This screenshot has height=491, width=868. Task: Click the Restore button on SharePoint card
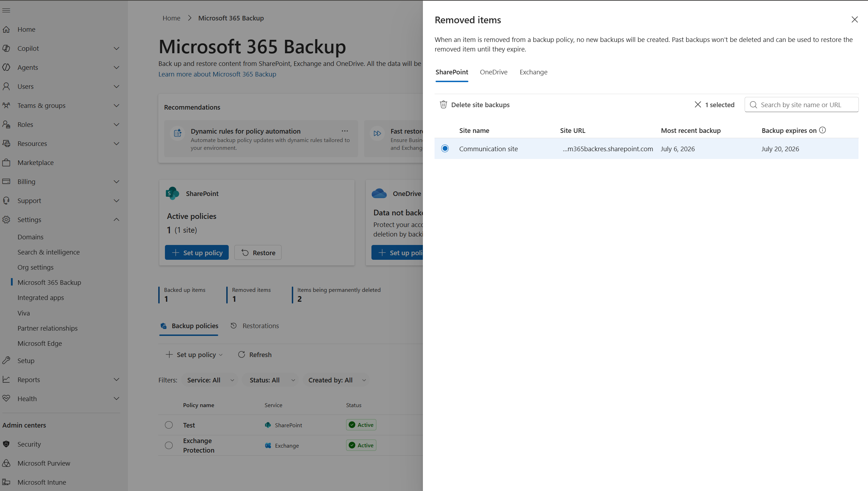(258, 252)
